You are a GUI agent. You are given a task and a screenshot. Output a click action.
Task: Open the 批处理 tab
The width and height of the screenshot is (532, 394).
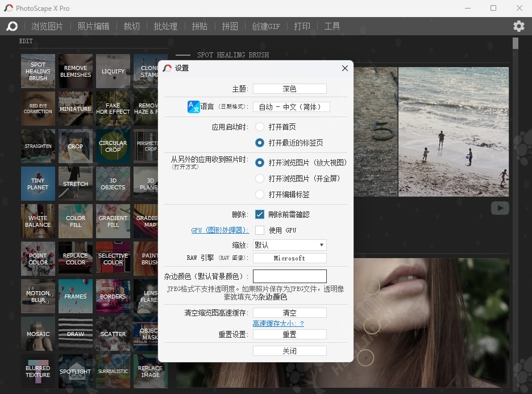(x=165, y=26)
